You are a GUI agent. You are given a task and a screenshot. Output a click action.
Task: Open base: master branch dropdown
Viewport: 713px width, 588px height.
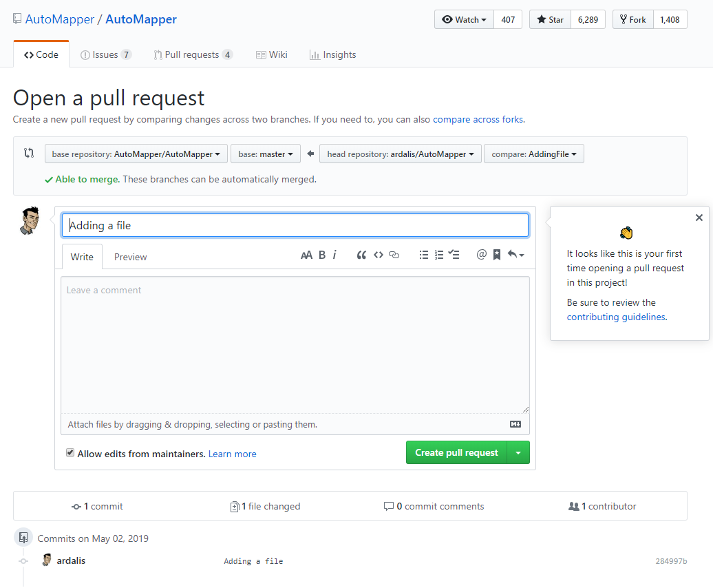pyautogui.click(x=266, y=154)
